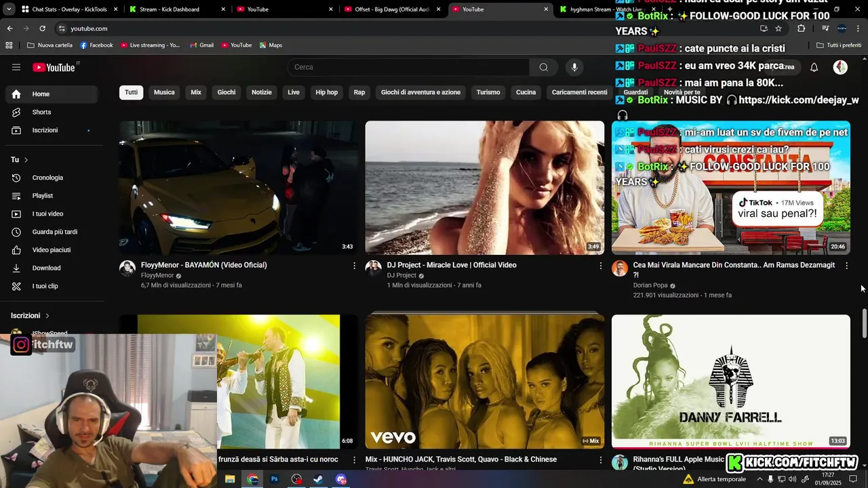
Task: Select the Hip hop filter chip
Action: click(x=326, y=92)
